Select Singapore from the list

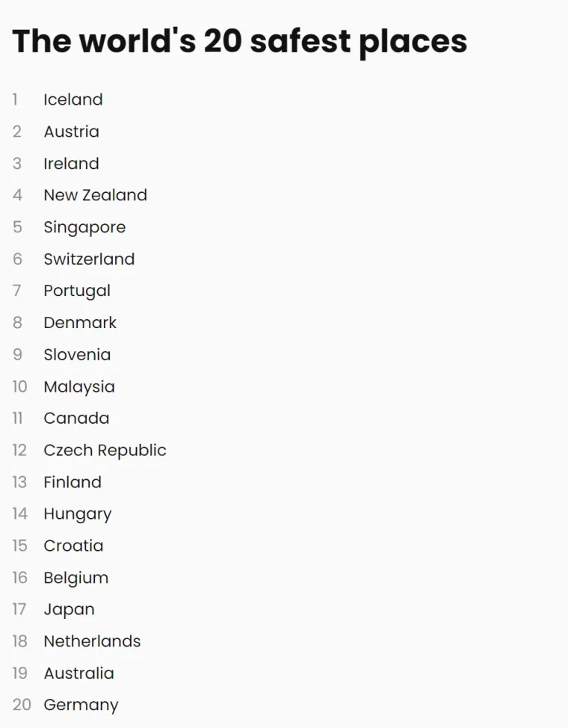(84, 227)
